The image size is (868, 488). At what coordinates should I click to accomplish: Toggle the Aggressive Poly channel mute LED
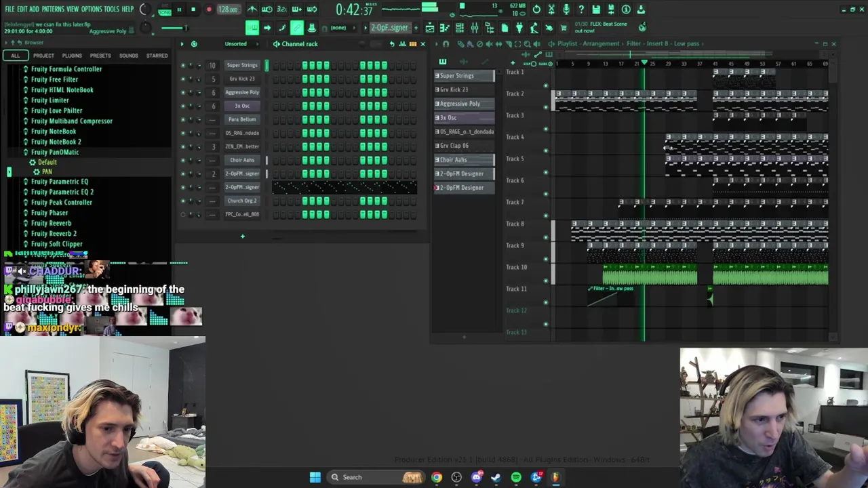coord(182,92)
